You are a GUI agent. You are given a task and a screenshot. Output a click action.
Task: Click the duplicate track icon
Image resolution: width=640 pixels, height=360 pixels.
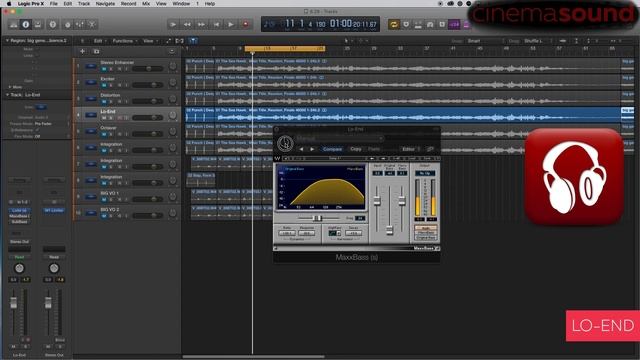[x=96, y=51]
